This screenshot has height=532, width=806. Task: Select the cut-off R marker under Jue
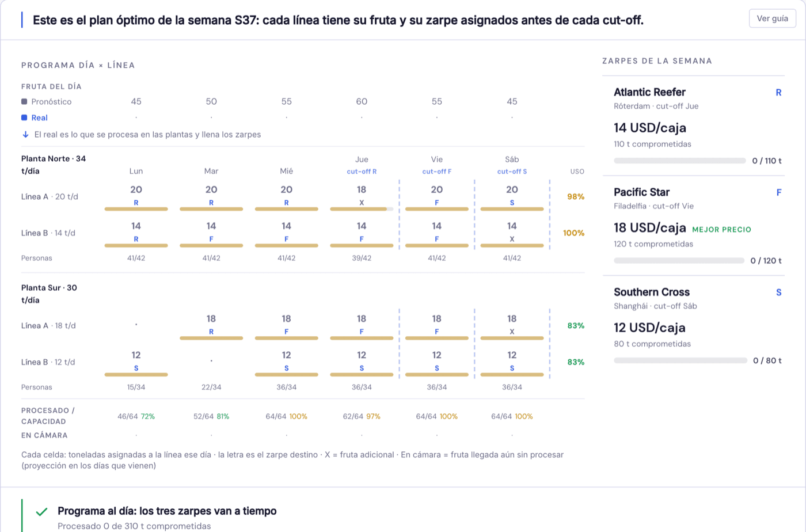pyautogui.click(x=362, y=172)
